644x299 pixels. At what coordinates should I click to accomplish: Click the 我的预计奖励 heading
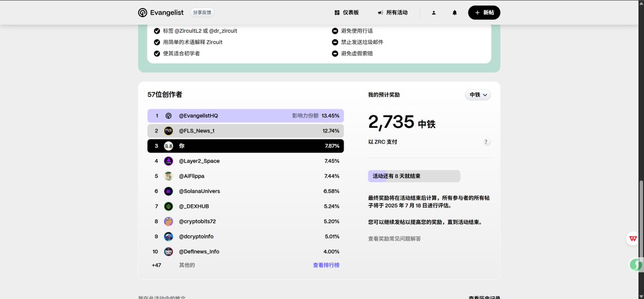[384, 94]
